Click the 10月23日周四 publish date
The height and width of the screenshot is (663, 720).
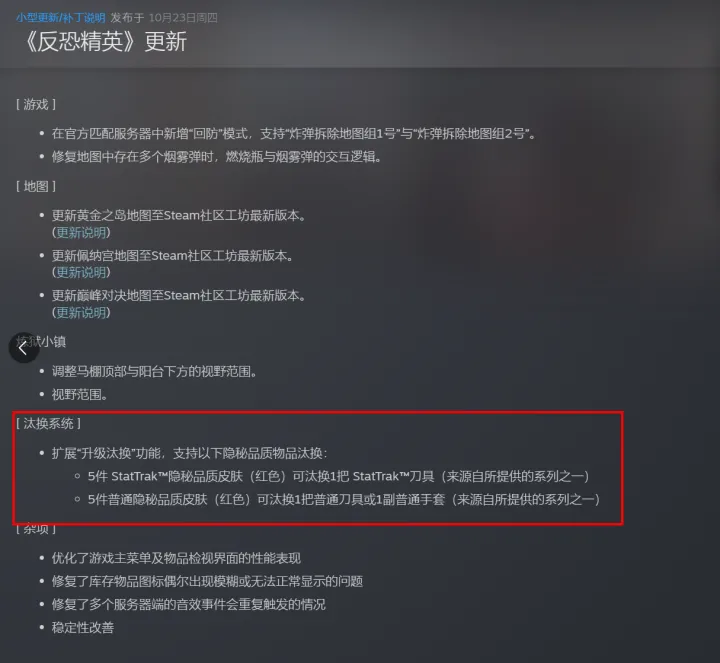pyautogui.click(x=183, y=18)
